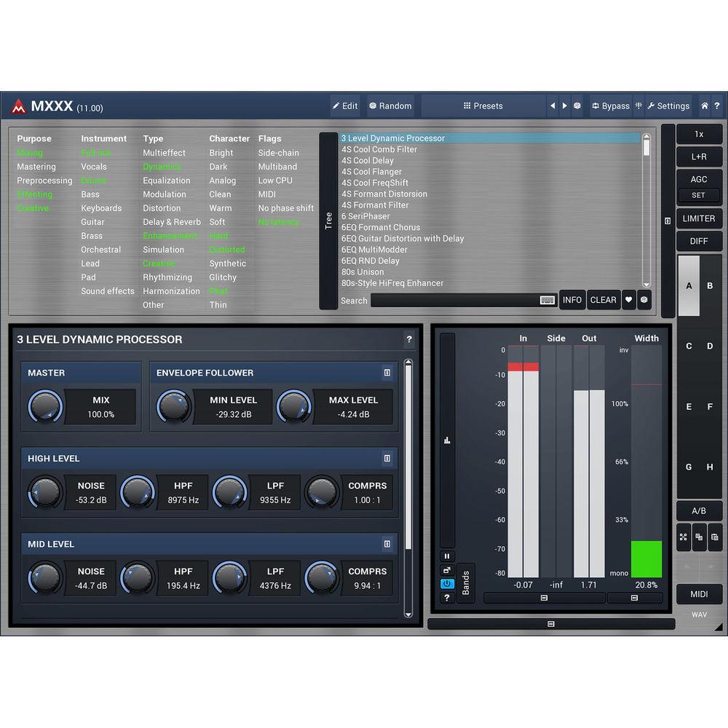The image size is (728, 728).
Task: Pause the meters with the pause icon
Action: [447, 556]
